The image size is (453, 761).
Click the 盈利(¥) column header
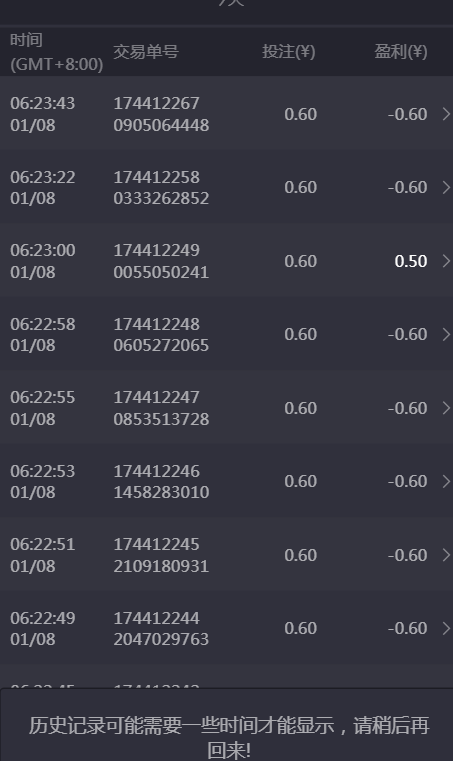[401, 51]
